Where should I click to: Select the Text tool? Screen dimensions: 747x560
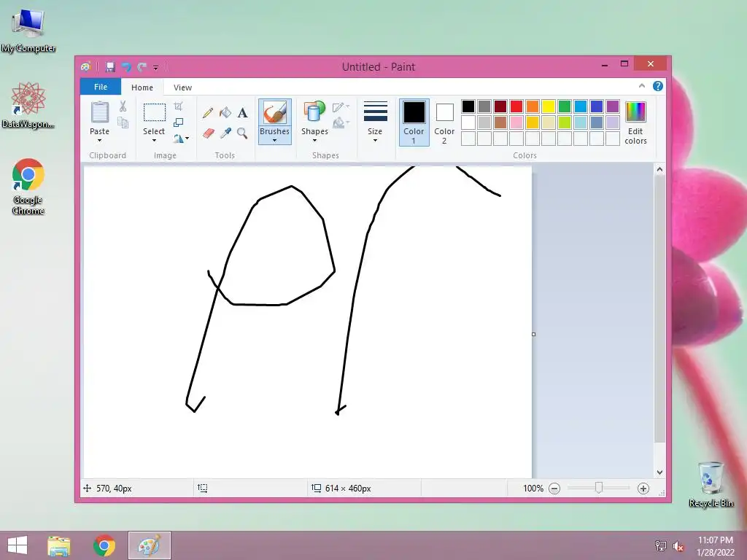(x=242, y=113)
